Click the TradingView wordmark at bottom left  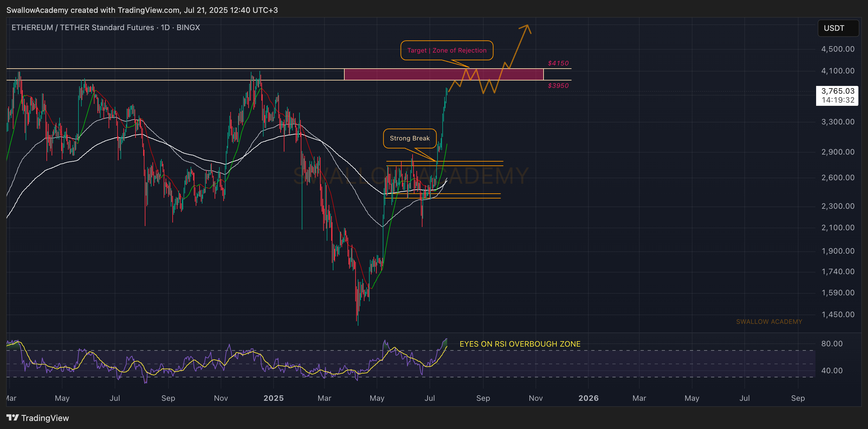[45, 418]
